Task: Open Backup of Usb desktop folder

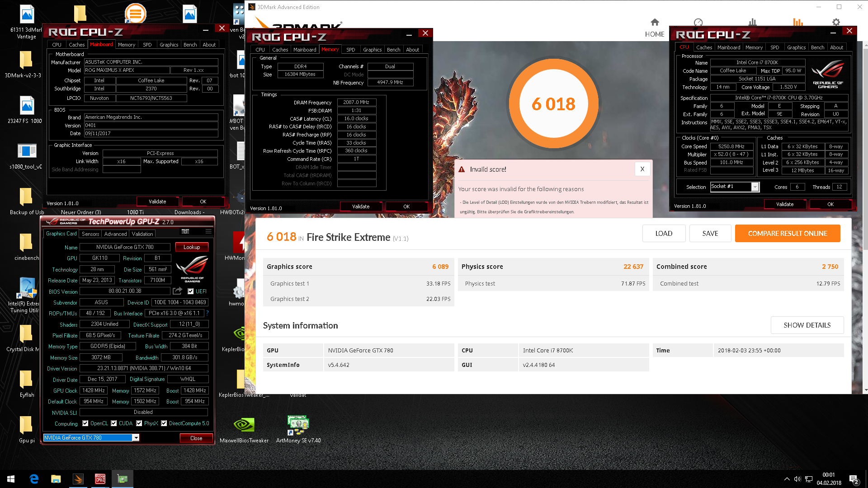Action: coord(27,201)
